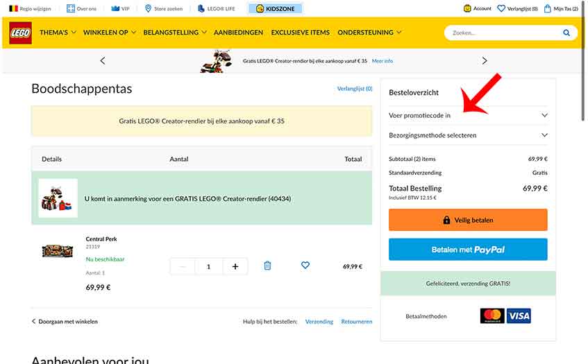This screenshot has width=588, height=364.
Task: Open AANBIEDINGEN menu item
Action: [x=238, y=33]
